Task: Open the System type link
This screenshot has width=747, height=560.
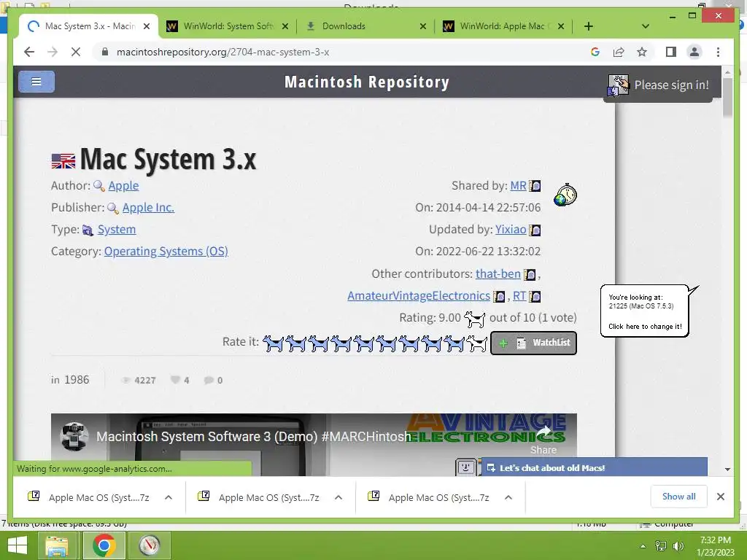Action: point(117,230)
